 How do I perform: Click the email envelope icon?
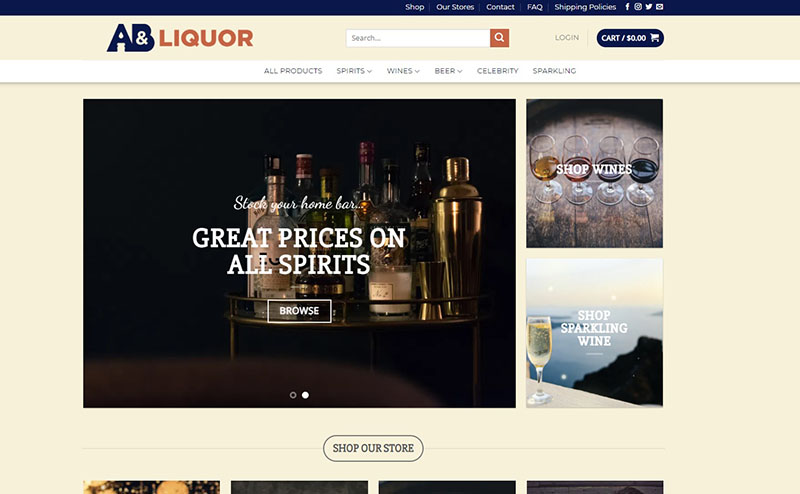pos(660,7)
